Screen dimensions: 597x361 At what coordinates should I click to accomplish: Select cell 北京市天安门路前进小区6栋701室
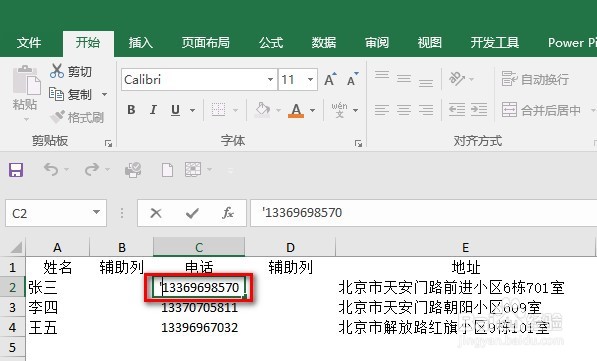pyautogui.click(x=465, y=287)
